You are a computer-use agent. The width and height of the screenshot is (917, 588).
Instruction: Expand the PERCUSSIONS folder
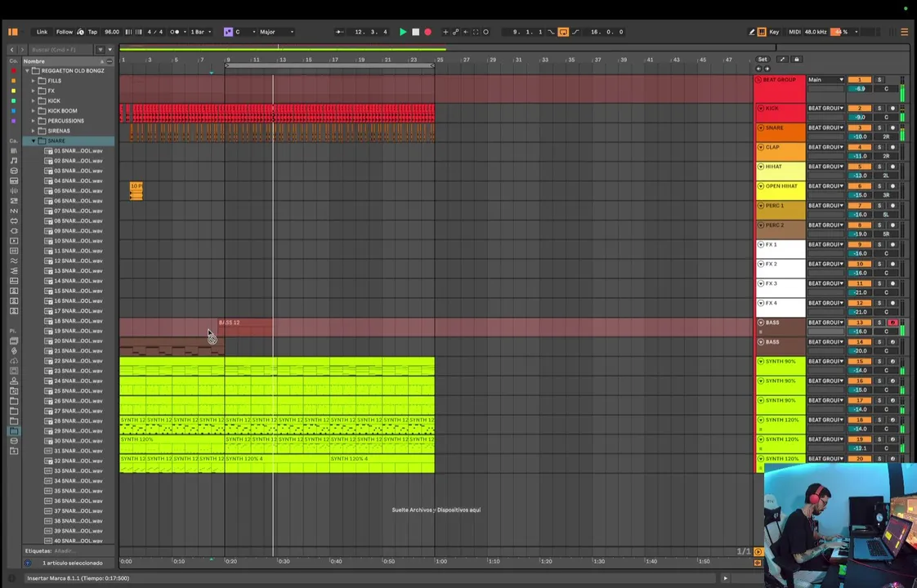[34, 120]
